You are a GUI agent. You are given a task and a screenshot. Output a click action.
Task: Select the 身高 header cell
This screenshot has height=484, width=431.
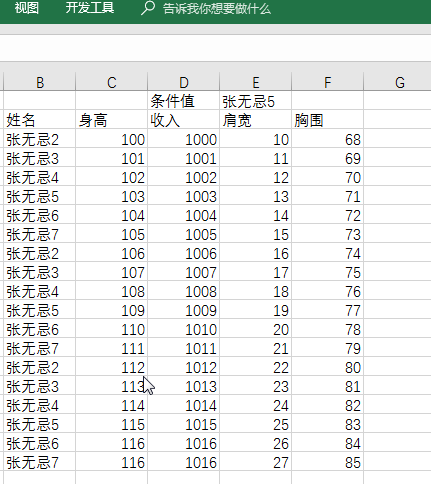click(x=112, y=120)
